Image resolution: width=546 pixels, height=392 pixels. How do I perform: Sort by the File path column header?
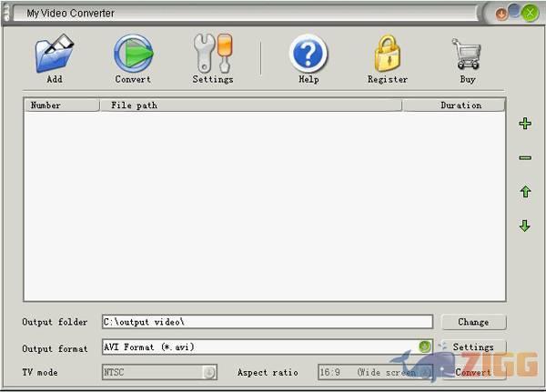250,106
